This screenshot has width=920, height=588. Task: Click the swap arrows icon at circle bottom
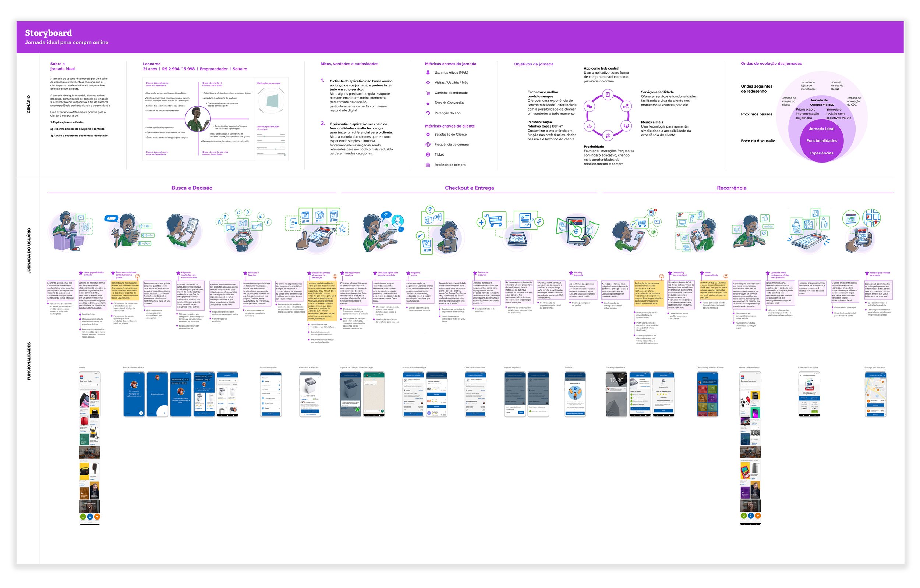608,135
